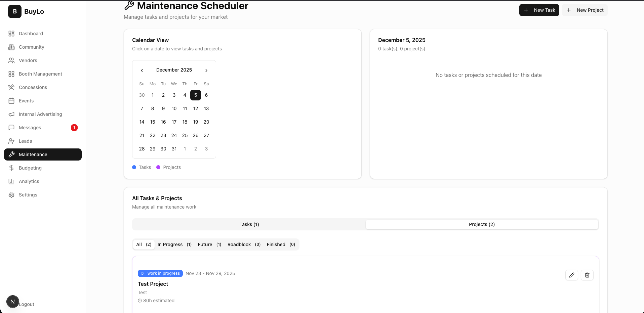Go to previous month in calendar
Screen dimensions: 644x313
tap(142, 70)
